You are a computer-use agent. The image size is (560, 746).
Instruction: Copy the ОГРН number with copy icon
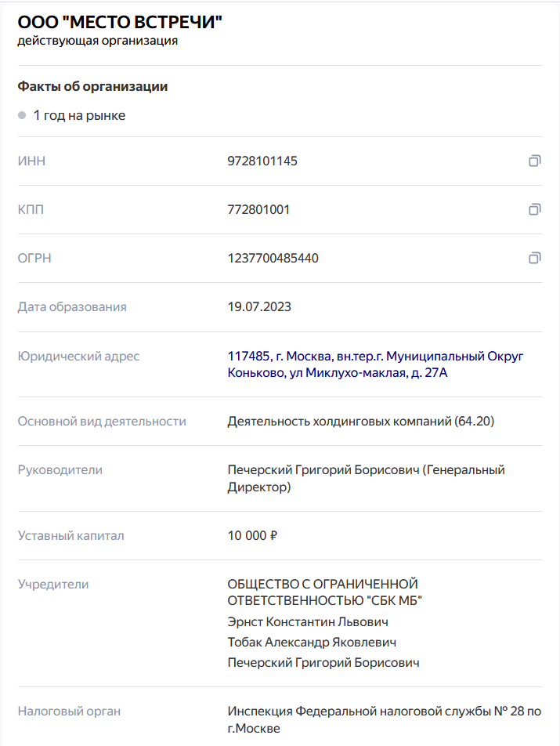click(534, 258)
